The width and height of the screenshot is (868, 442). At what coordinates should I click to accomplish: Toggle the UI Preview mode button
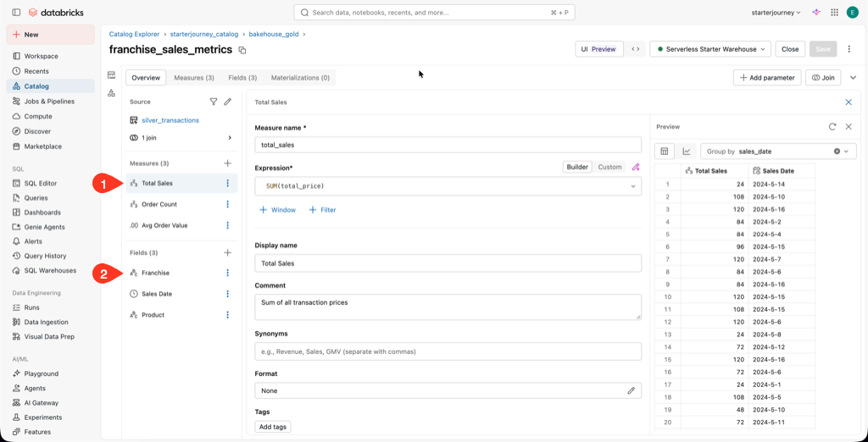click(599, 48)
